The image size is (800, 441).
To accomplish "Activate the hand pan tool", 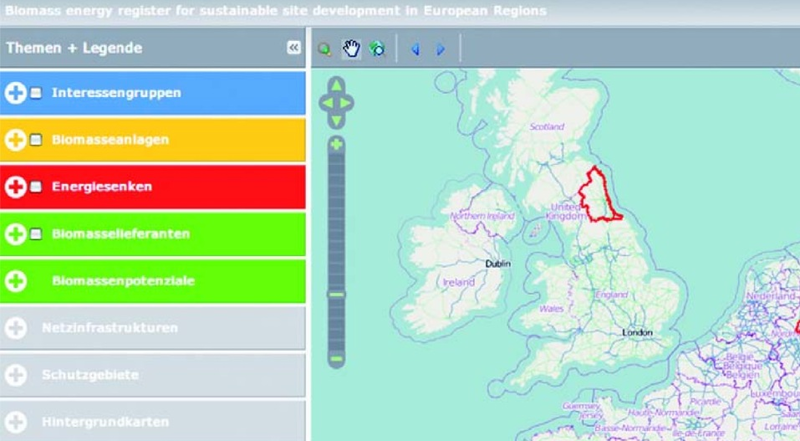I will [x=351, y=48].
